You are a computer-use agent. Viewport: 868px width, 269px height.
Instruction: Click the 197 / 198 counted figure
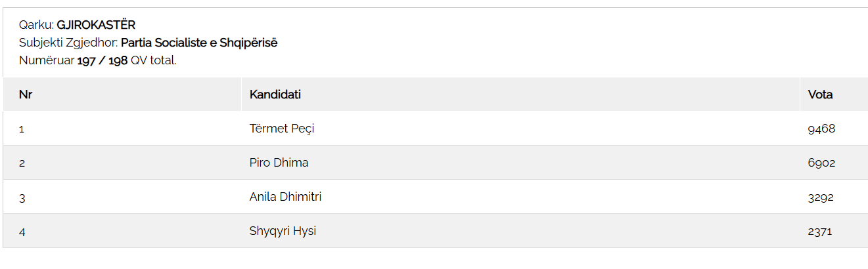pyautogui.click(x=102, y=60)
